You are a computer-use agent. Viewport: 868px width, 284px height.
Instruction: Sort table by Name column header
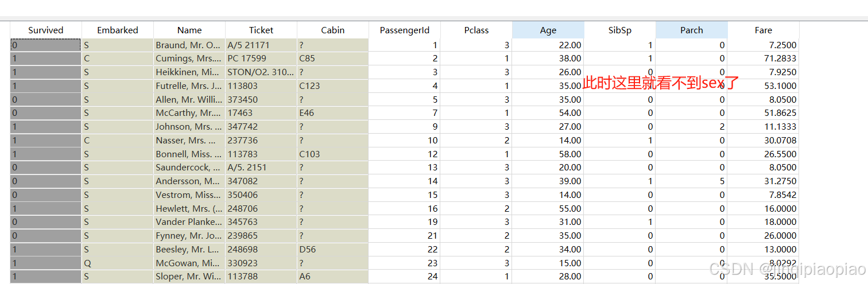point(189,30)
